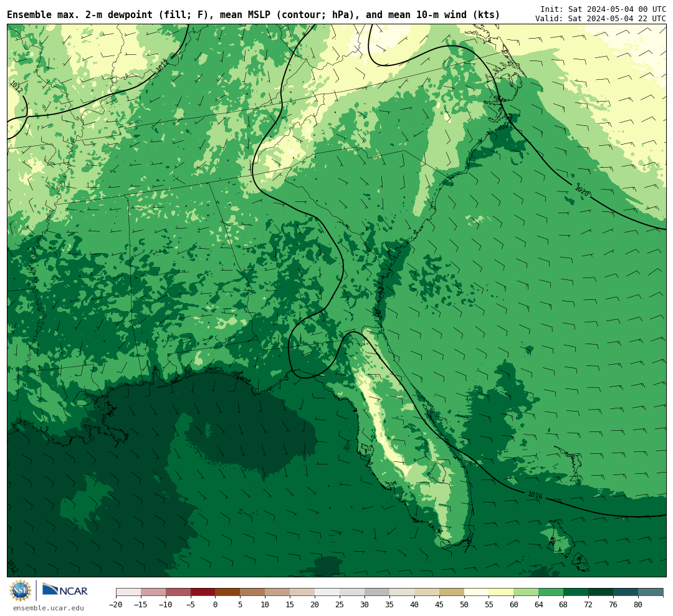Pick the 5 to 10 colorbar swatch
The height and width of the screenshot is (616, 673).
click(x=253, y=592)
